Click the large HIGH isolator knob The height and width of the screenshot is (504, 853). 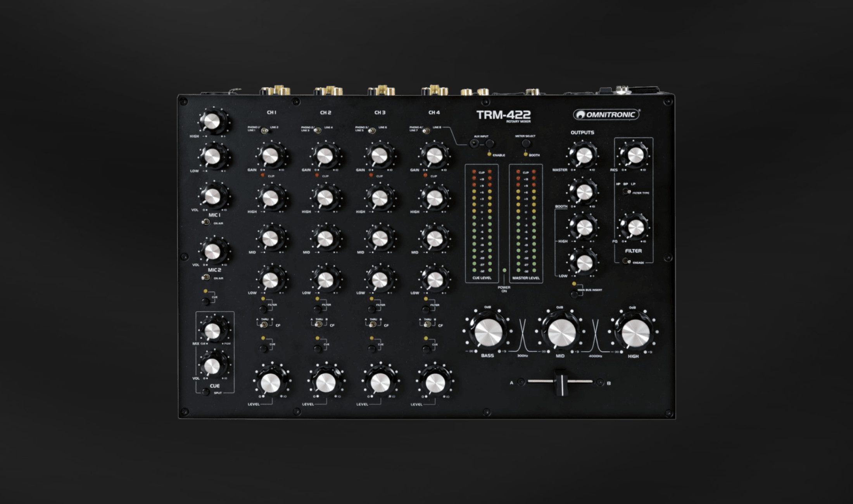pyautogui.click(x=635, y=332)
